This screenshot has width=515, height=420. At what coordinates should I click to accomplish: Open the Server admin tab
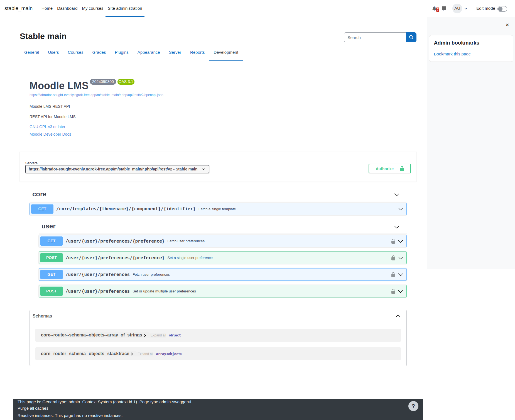coord(175,52)
